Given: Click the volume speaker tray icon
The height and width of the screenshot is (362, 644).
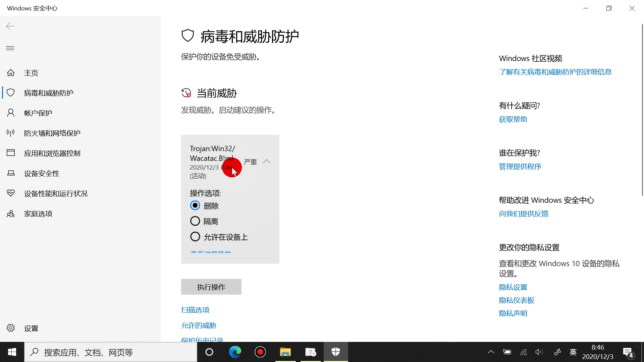Looking at the screenshot, I should pyautogui.click(x=539, y=352).
